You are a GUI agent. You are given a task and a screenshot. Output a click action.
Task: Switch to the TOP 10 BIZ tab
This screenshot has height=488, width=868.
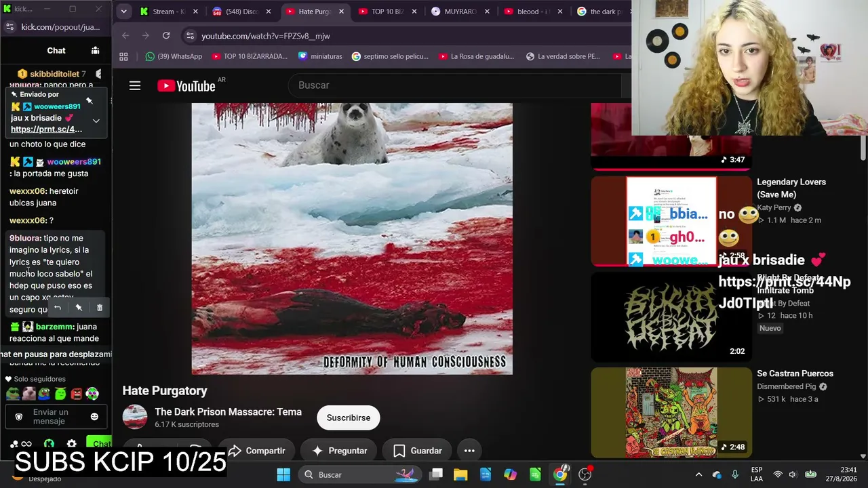(x=387, y=12)
